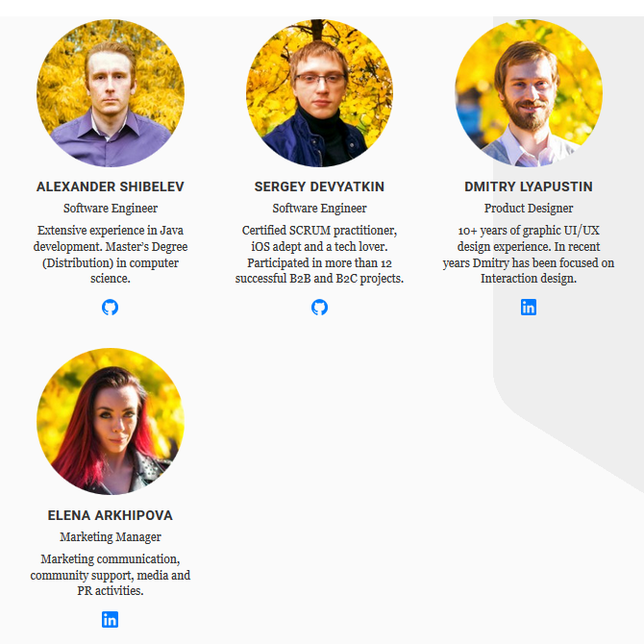Click the Java development experience description
This screenshot has width=644, height=644.
(111, 254)
